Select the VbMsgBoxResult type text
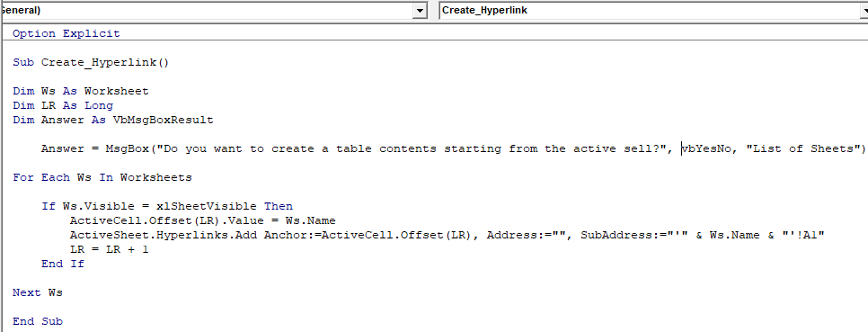The image size is (868, 332). click(x=164, y=120)
